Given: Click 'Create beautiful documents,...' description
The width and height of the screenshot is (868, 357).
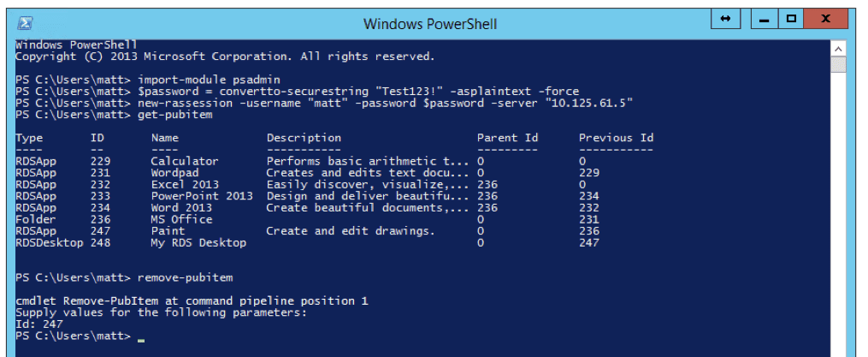Looking at the screenshot, I should pyautogui.click(x=368, y=208).
